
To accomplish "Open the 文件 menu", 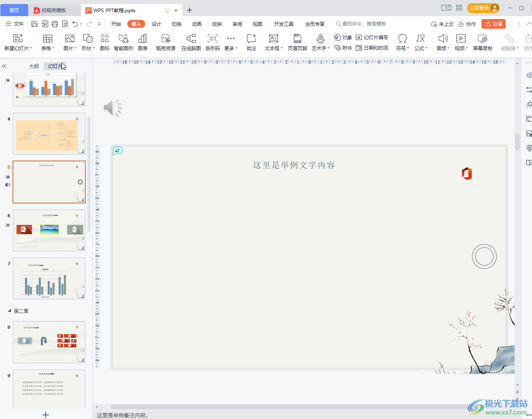I will (x=15, y=24).
